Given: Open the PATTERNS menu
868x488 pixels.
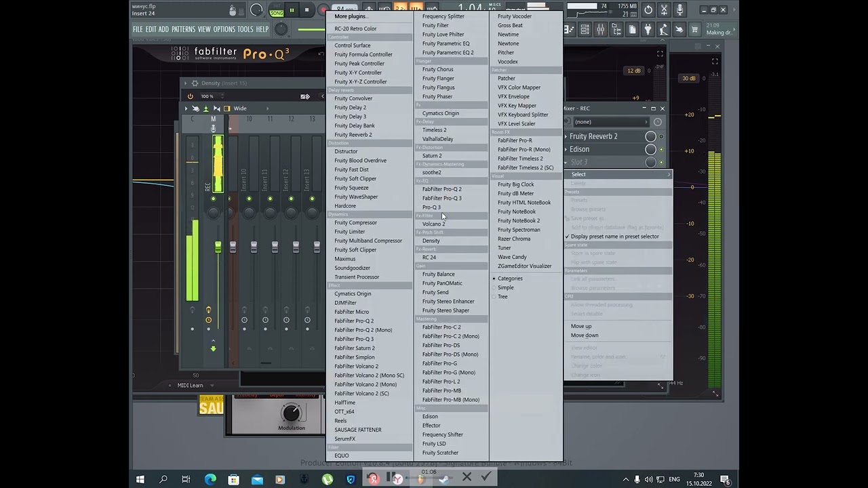Looking at the screenshot, I should (183, 29).
